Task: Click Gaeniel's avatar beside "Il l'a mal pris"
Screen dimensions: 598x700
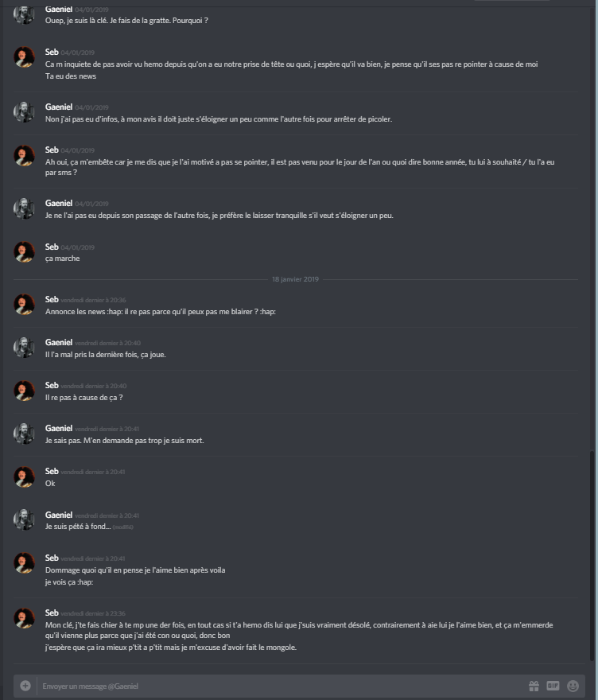Action: 24,348
